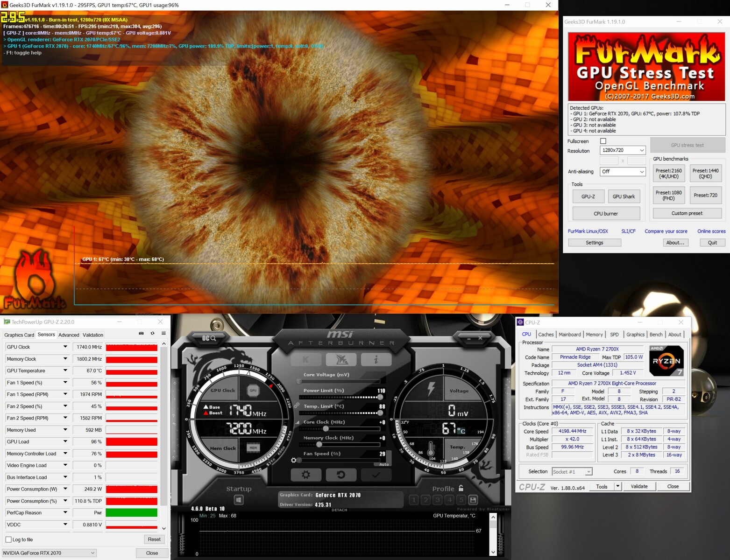The width and height of the screenshot is (730, 560).
Task: Select Afterburner profile slot 4
Action: tap(449, 500)
